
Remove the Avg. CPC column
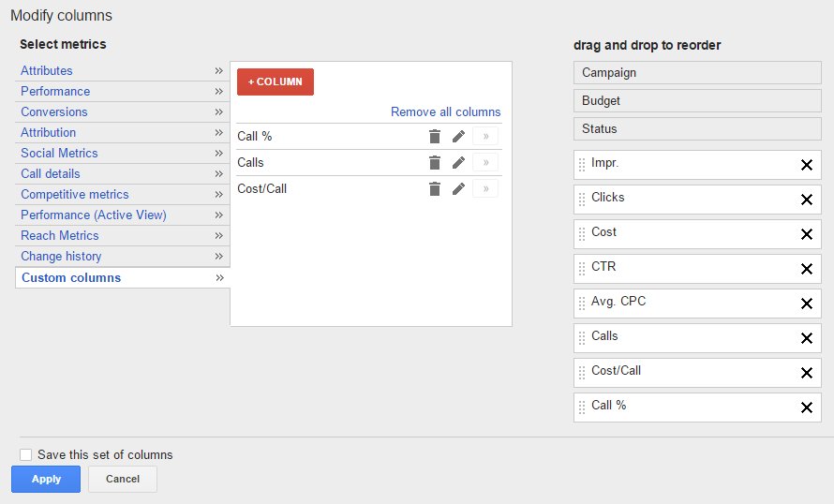806,304
